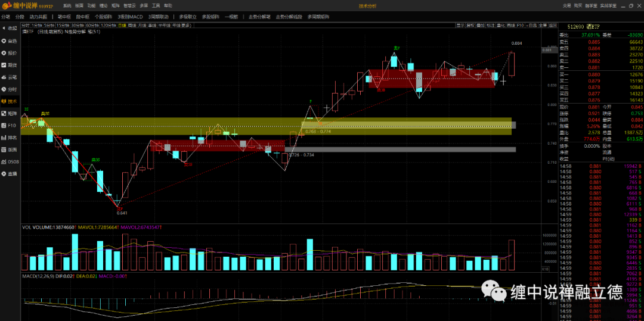Open the 智慧云 menu
The height and width of the screenshot is (321, 644).
coord(129,6)
